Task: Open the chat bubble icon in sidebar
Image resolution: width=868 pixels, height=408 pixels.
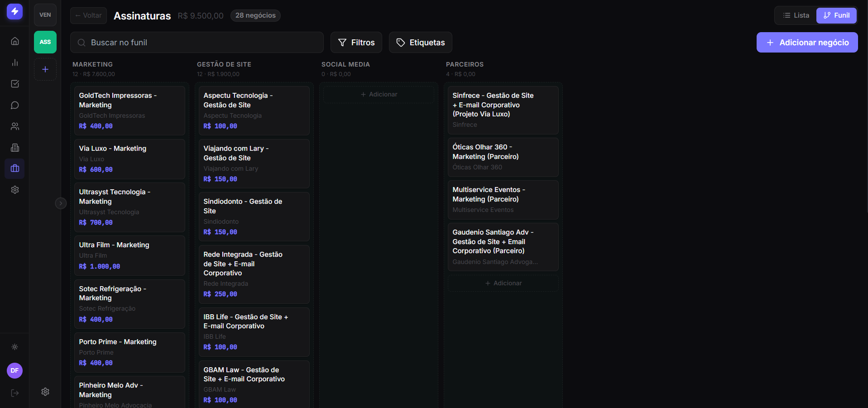Action: (x=15, y=105)
